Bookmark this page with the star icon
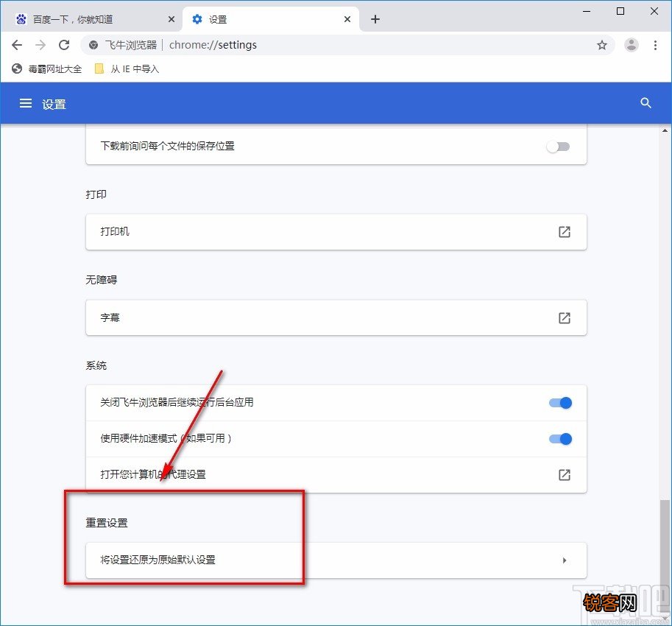The height and width of the screenshot is (626, 672). (x=602, y=45)
